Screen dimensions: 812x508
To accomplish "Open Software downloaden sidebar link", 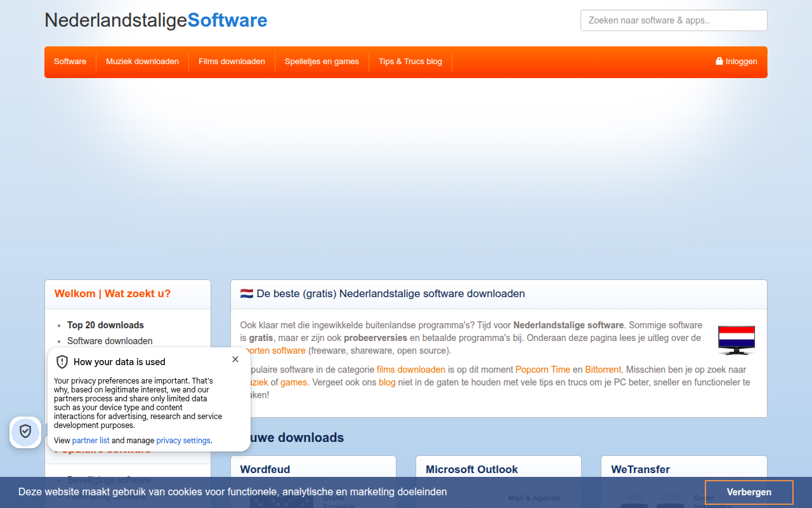I will point(110,341).
